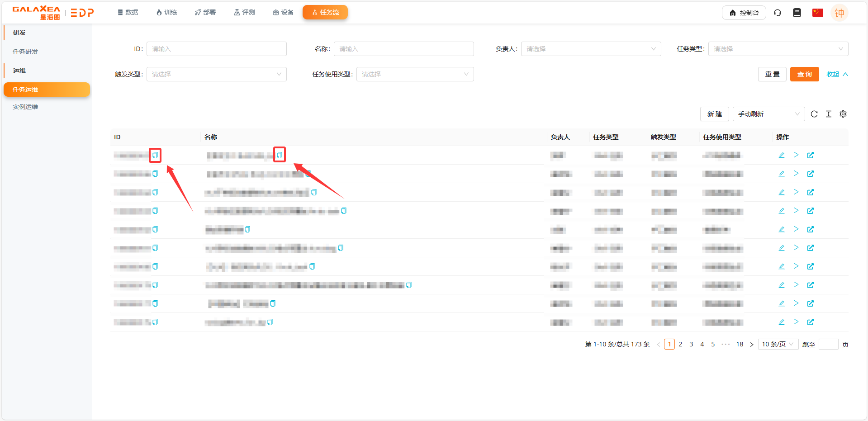Run the task in the second row
868x421 pixels.
[796, 174]
